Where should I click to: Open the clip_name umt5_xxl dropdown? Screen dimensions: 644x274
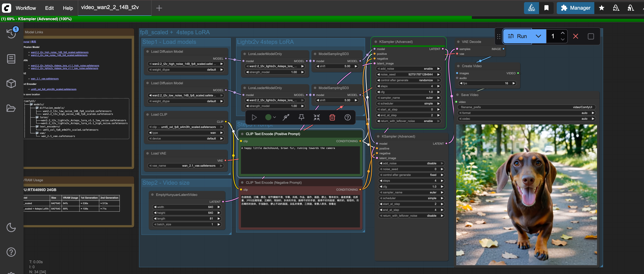pyautogui.click(x=186, y=127)
